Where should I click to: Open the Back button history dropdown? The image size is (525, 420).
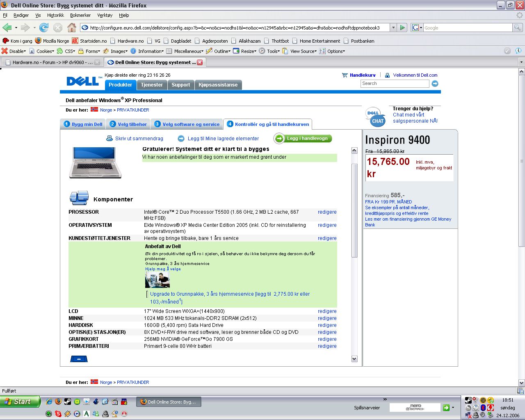click(16, 27)
